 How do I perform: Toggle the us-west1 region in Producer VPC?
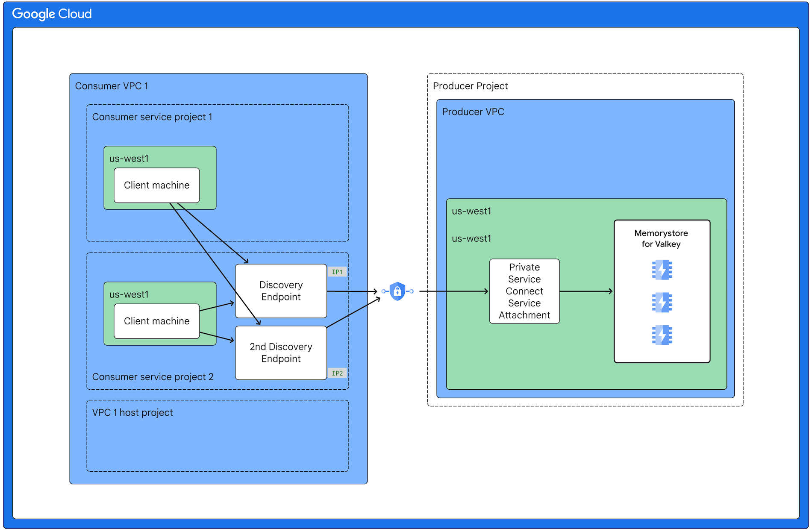[472, 211]
